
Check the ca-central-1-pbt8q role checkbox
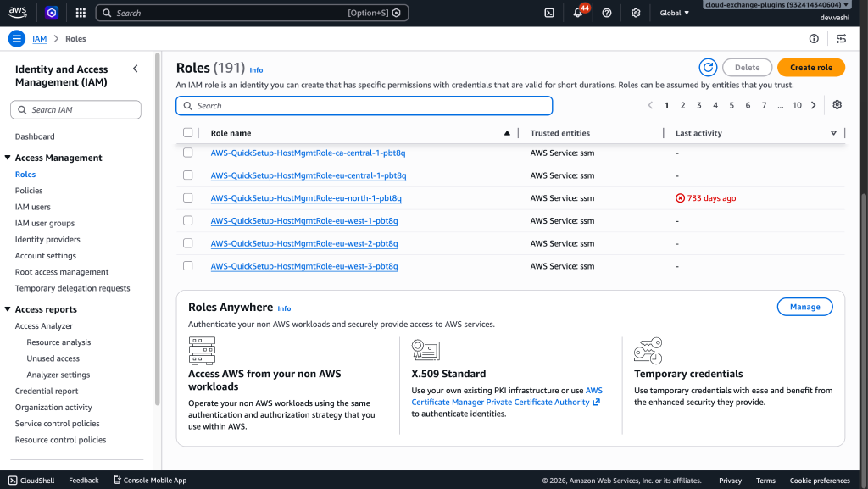tap(187, 153)
